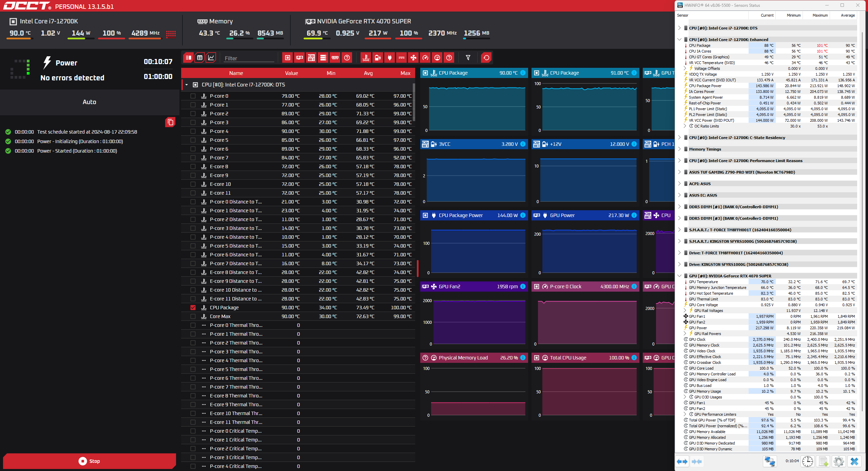Sort OCCT table by Max column

pos(405,73)
